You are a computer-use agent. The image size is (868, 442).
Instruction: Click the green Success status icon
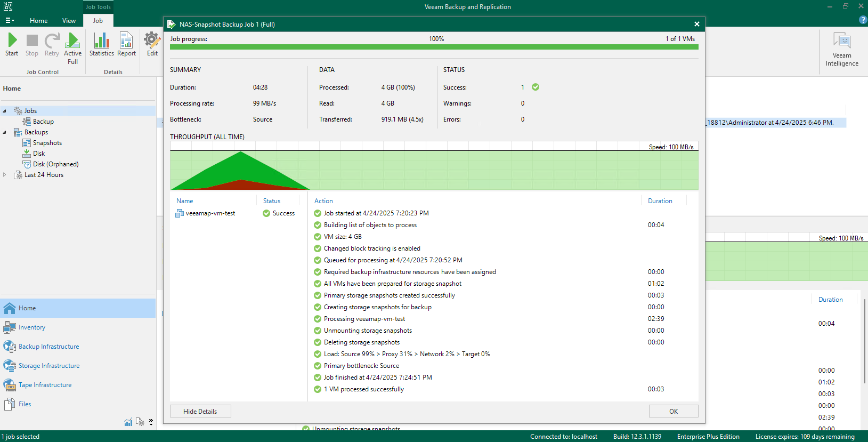[536, 87]
